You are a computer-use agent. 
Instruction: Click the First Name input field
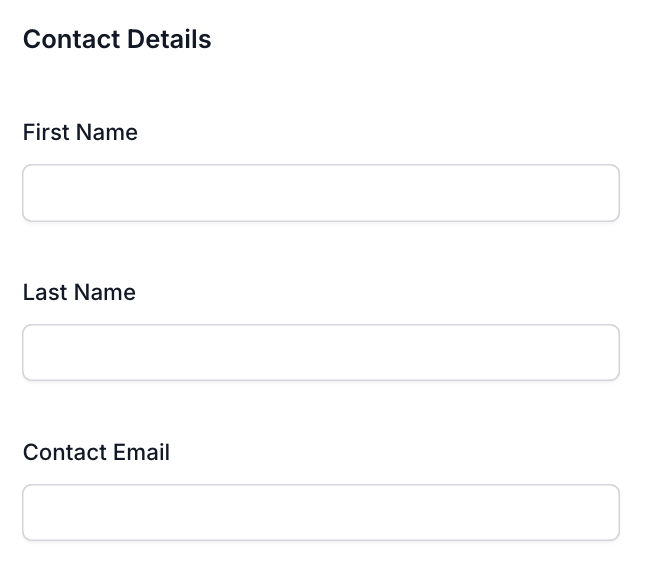coord(321,193)
